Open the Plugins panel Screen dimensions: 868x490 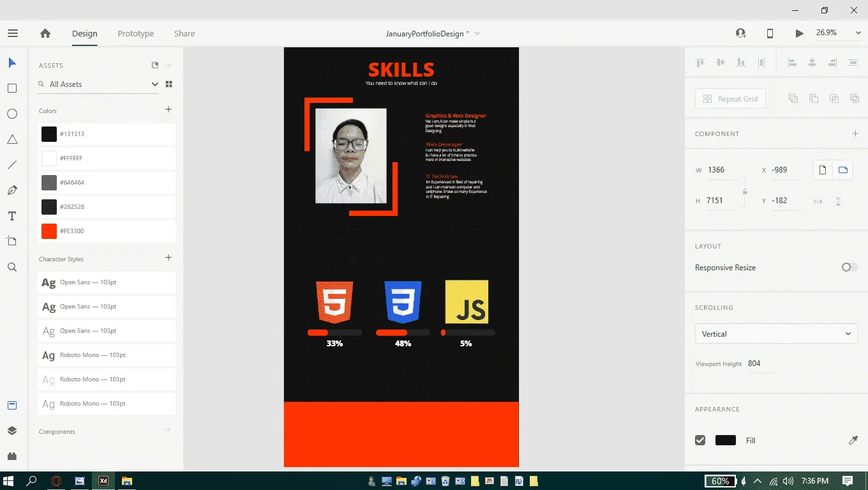pos(12,456)
